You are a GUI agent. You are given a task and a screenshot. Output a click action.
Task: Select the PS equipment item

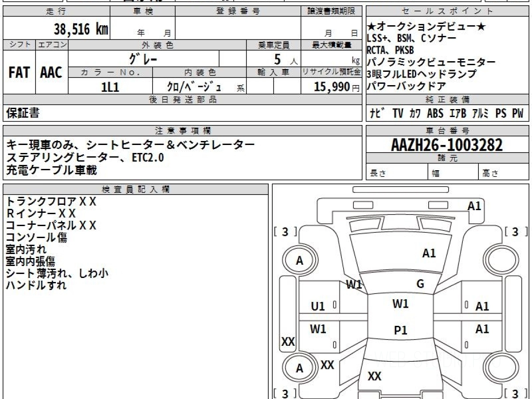[501, 113]
